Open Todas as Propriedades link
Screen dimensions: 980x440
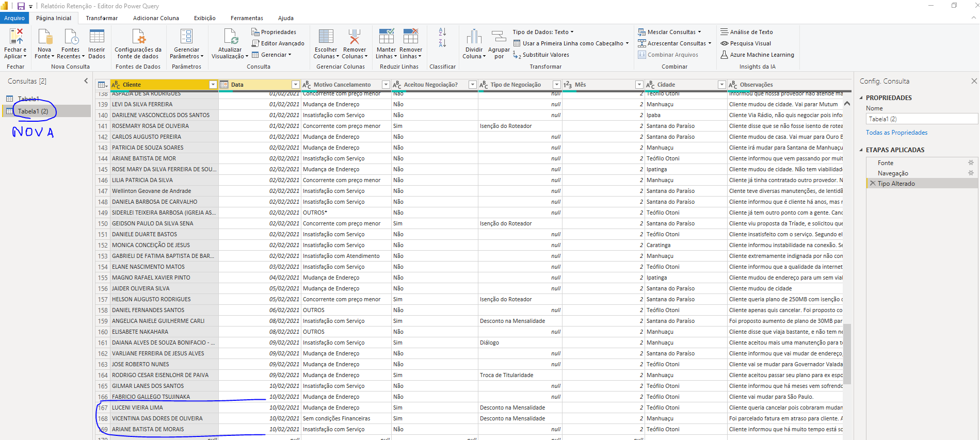896,133
